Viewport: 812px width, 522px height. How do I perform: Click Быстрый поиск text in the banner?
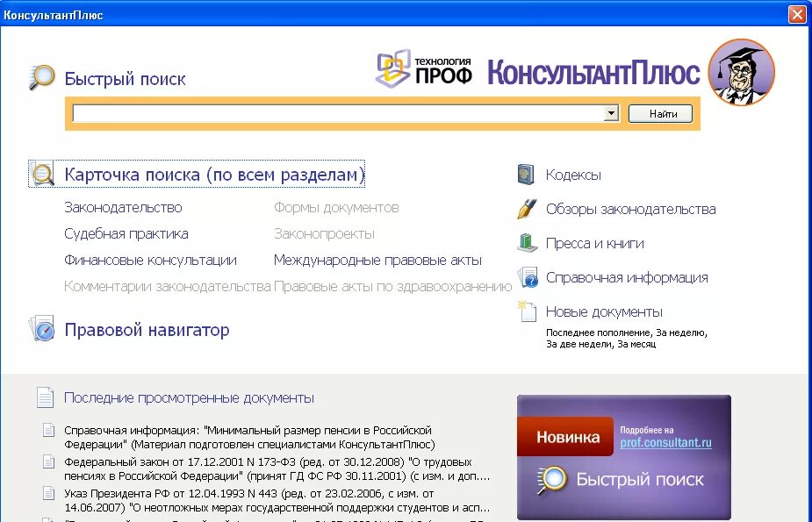pyautogui.click(x=640, y=480)
